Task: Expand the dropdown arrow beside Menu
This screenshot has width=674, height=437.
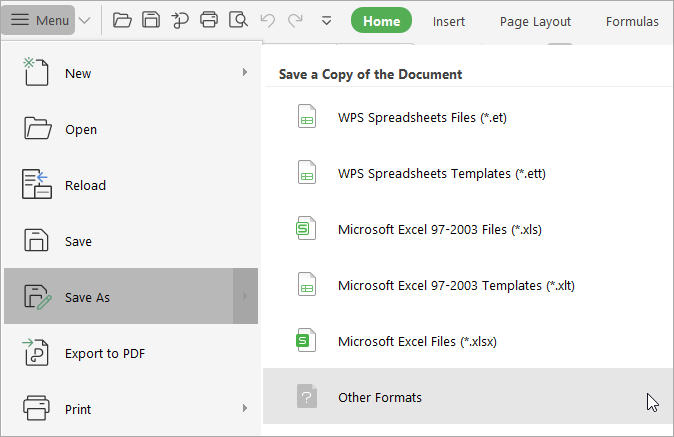Action: [85, 20]
